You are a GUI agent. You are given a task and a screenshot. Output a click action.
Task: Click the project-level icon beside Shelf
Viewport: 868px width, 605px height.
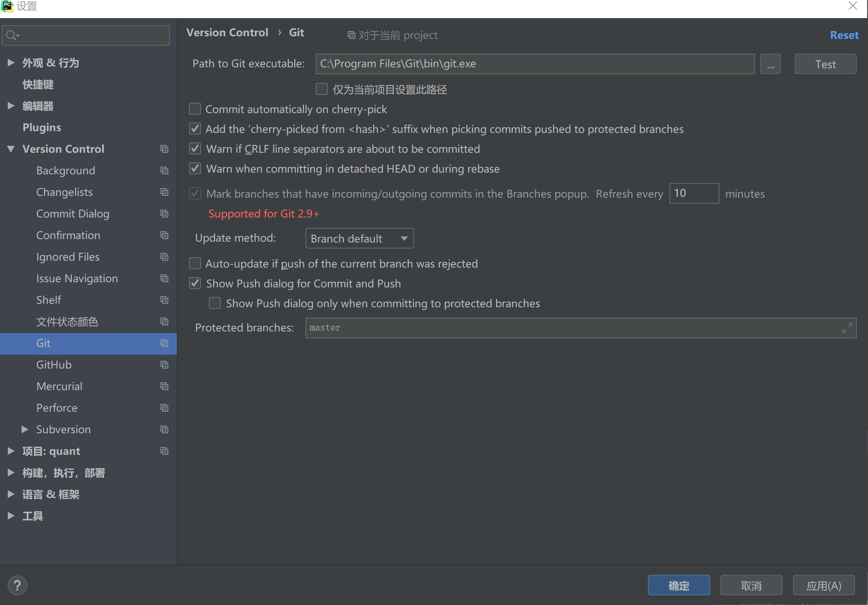[x=164, y=300]
